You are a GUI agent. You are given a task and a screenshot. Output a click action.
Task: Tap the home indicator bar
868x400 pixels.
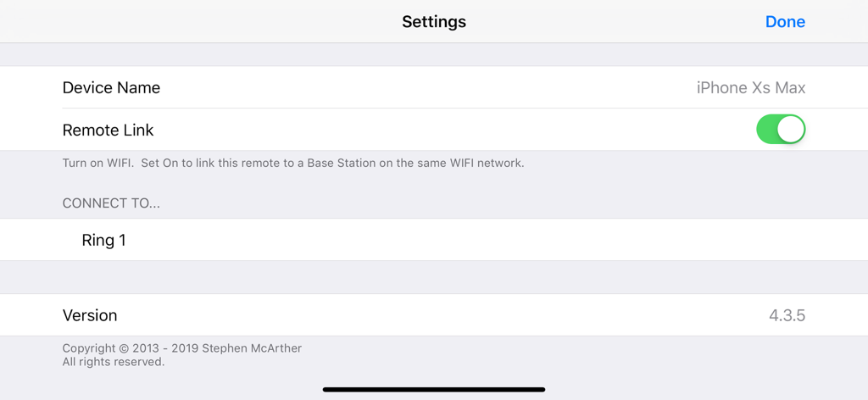(434, 390)
